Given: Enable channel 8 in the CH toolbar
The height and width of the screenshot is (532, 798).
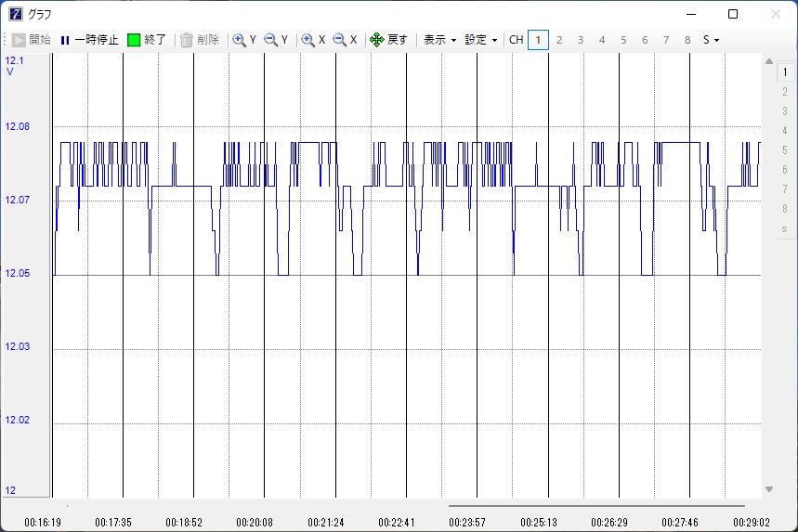Looking at the screenshot, I should [x=687, y=40].
